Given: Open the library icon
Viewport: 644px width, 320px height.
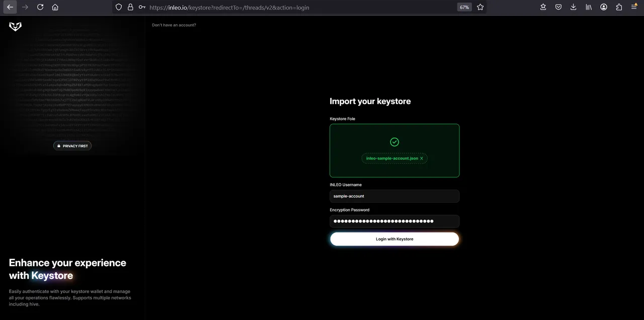Looking at the screenshot, I should pos(589,7).
